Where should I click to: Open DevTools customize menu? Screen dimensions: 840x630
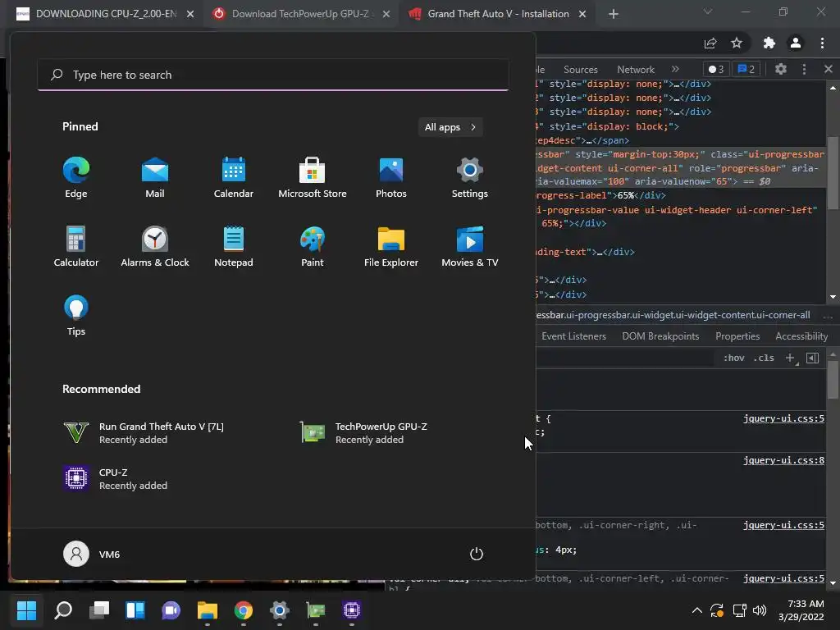pos(804,69)
